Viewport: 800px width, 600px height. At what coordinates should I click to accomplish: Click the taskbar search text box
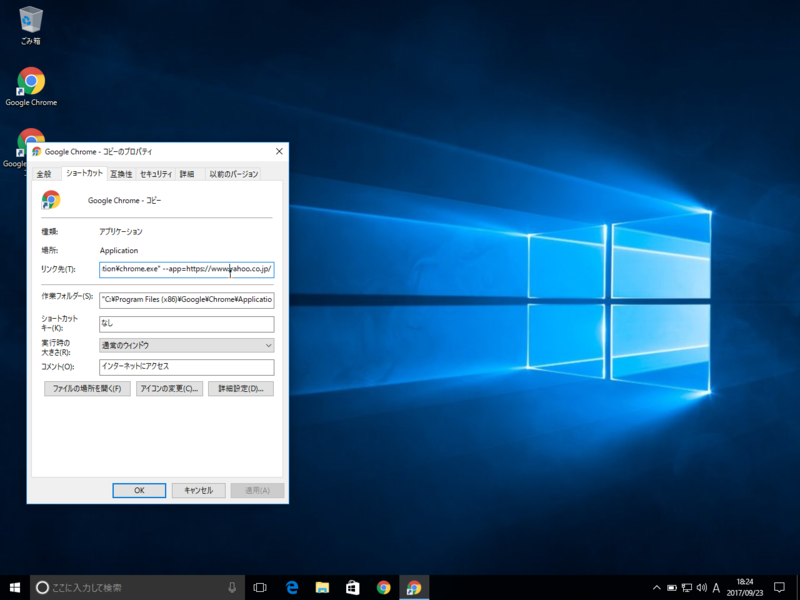coord(138,588)
